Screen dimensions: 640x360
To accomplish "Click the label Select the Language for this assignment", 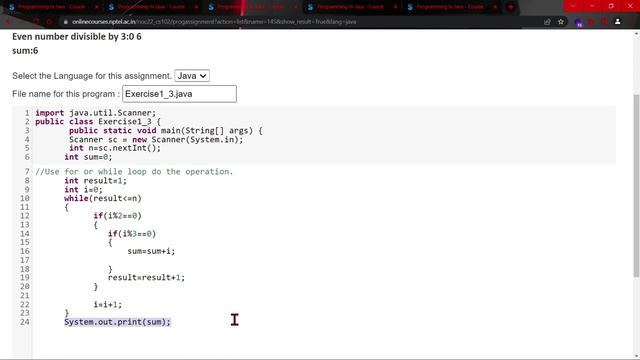I will coord(92,76).
